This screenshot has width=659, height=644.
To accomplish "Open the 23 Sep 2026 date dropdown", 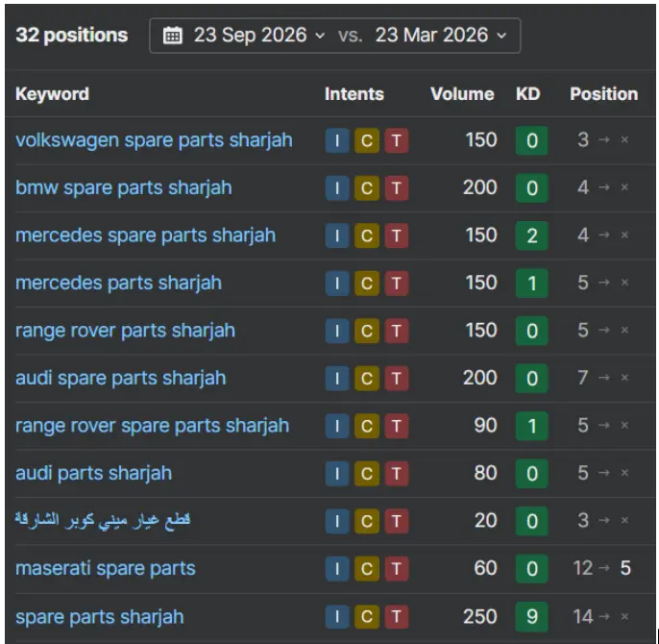I will coord(259,36).
